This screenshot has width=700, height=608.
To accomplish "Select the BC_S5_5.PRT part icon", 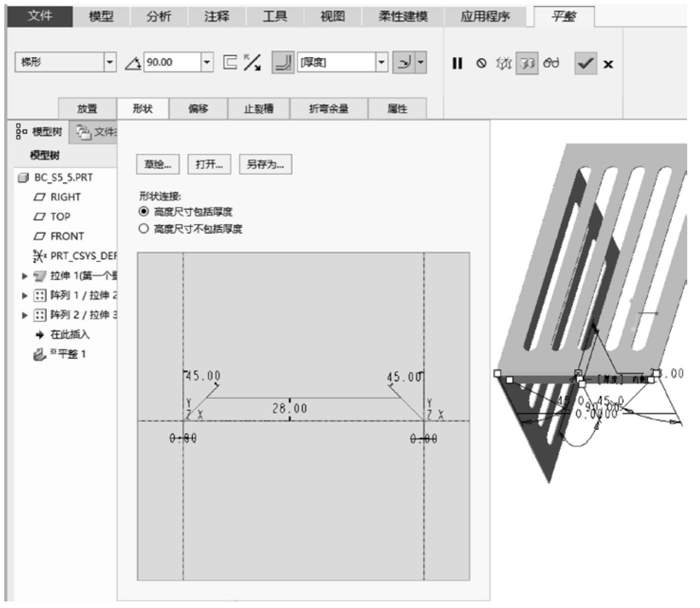I will click(23, 178).
